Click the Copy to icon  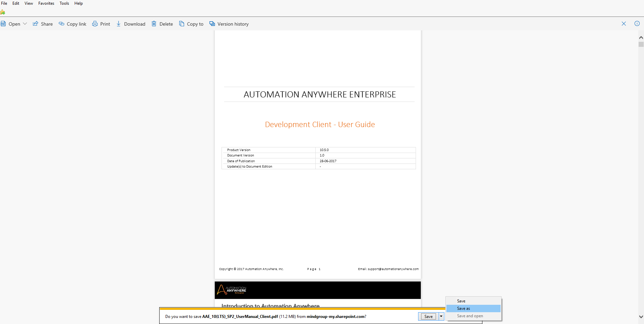tap(182, 24)
